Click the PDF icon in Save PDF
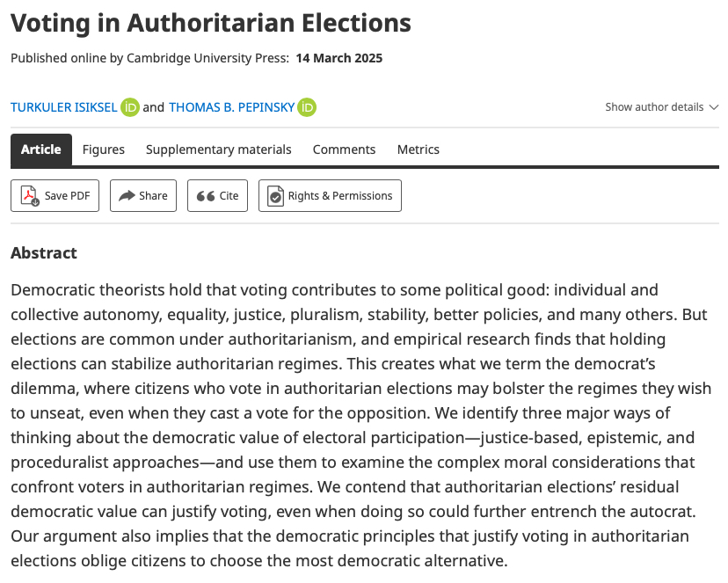The height and width of the screenshot is (583, 728). pos(30,196)
